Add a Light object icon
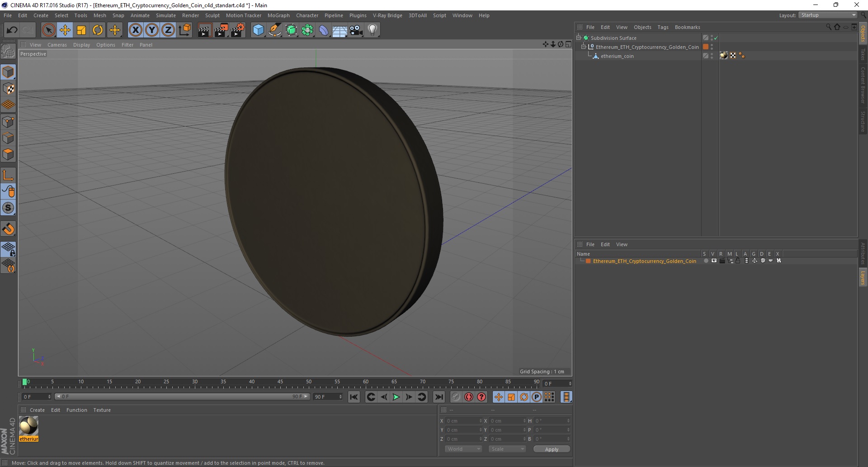The image size is (868, 467). coord(373,30)
